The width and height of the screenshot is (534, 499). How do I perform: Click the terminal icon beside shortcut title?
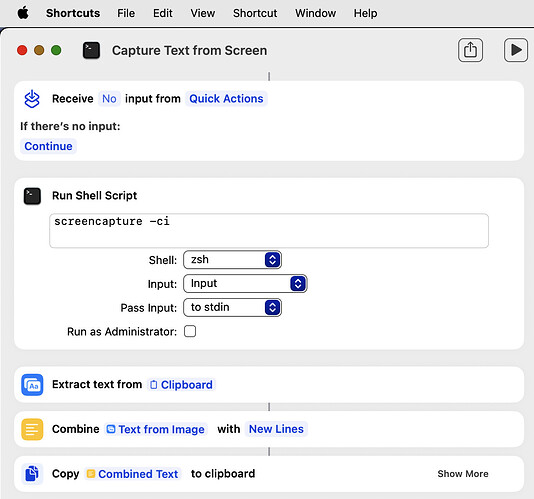pos(91,50)
